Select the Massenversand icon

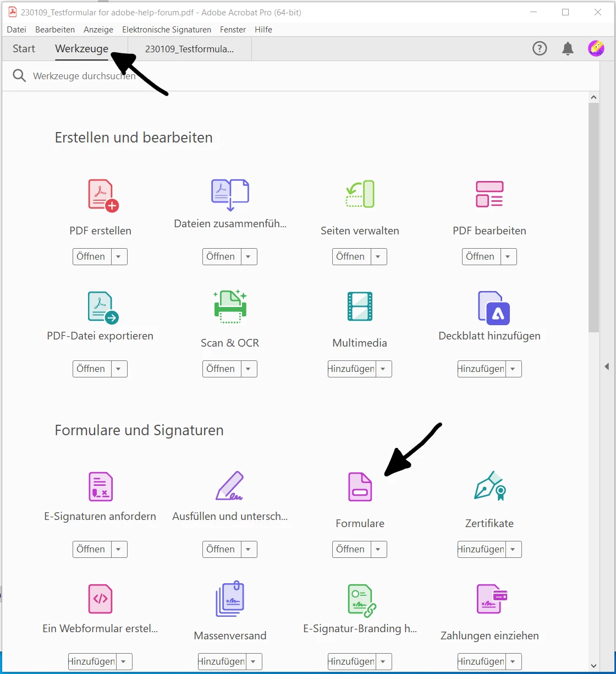(x=230, y=599)
